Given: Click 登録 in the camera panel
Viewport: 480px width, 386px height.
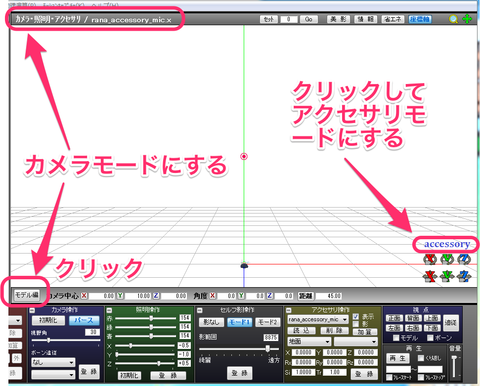Looking at the screenshot, I should 89,371.
